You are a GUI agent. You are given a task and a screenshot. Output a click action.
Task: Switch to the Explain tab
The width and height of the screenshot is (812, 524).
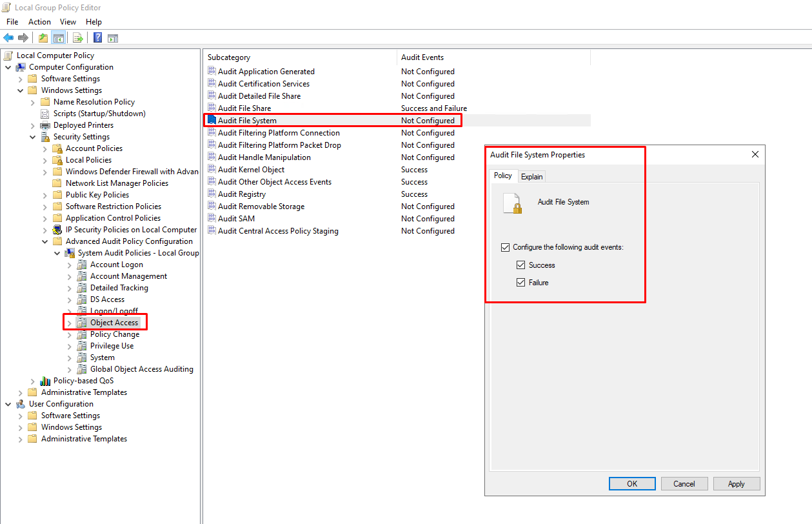pyautogui.click(x=532, y=177)
